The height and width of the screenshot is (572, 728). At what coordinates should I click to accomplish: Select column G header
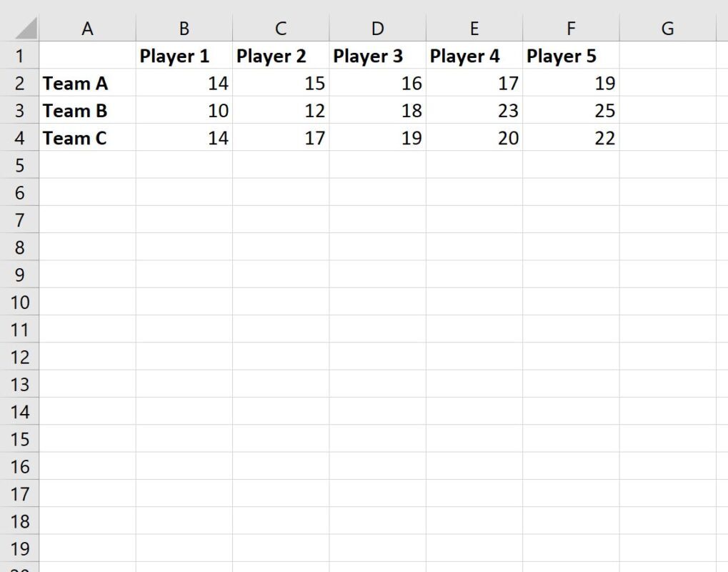(668, 29)
